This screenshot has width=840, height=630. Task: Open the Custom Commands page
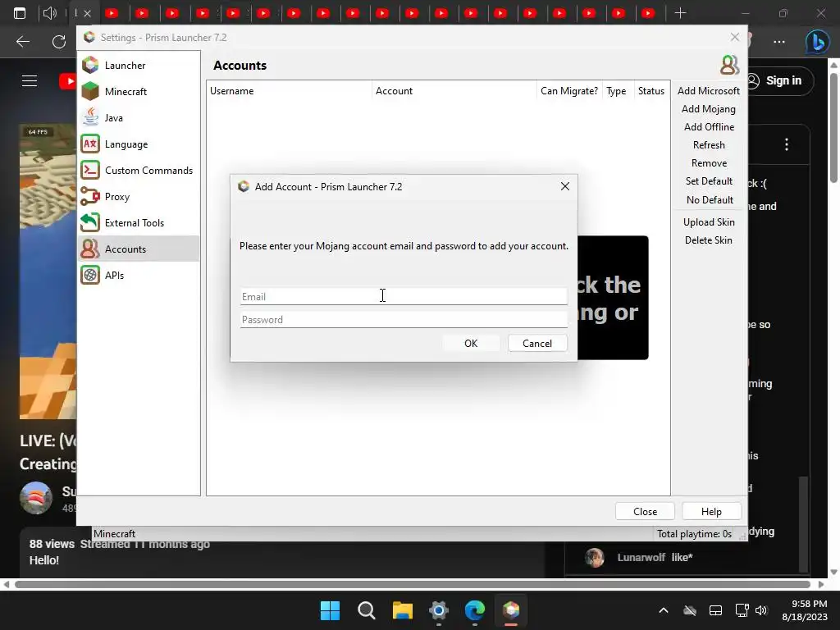139,171
